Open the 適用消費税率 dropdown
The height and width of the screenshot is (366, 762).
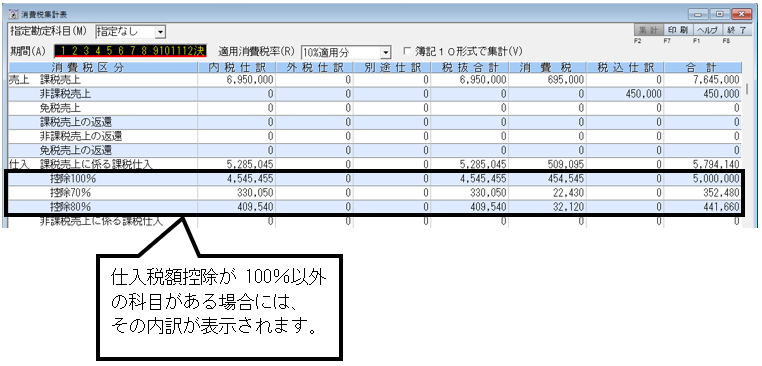(386, 52)
